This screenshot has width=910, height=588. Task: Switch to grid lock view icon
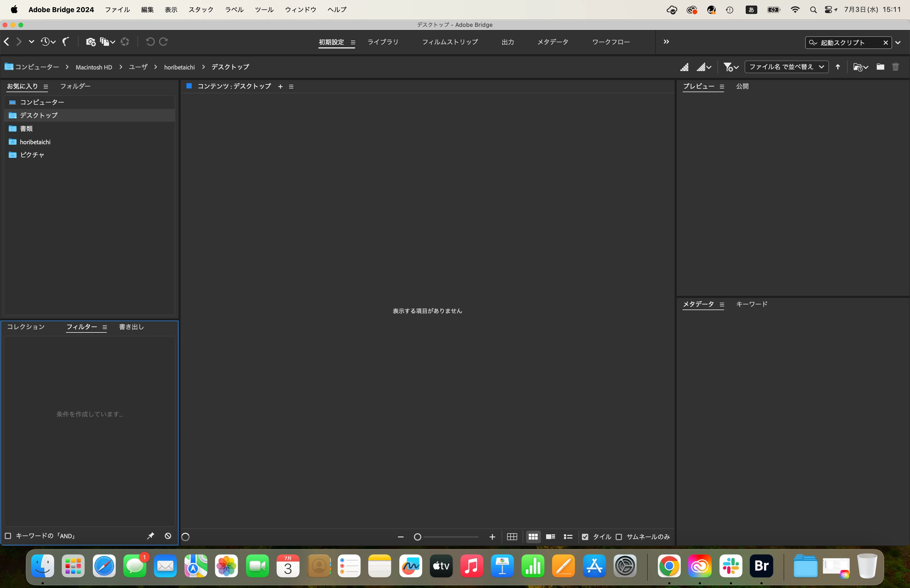[x=512, y=537]
